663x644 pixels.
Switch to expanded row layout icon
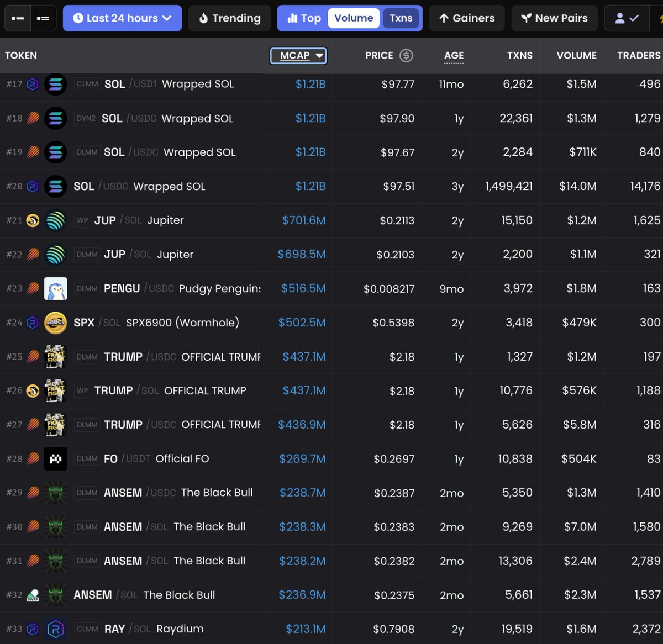click(43, 18)
